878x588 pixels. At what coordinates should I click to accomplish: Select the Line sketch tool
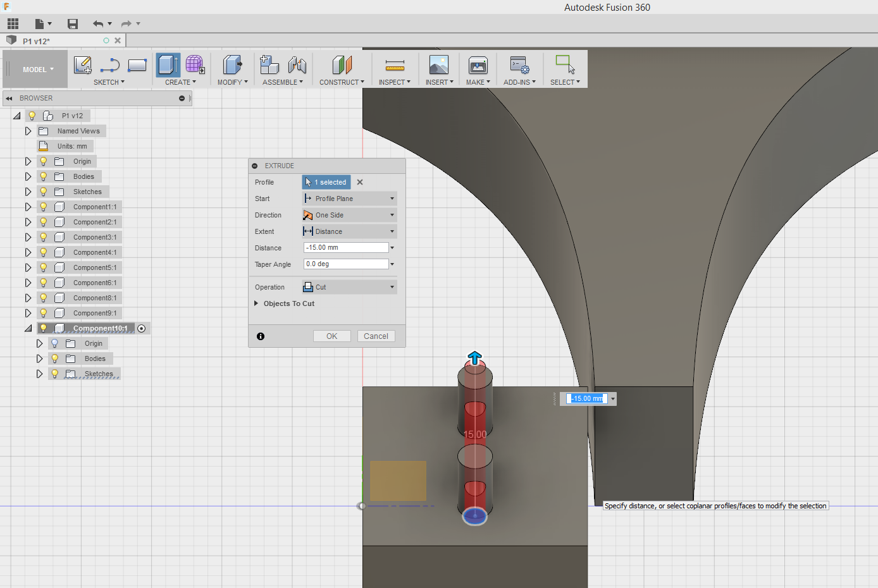pos(109,64)
